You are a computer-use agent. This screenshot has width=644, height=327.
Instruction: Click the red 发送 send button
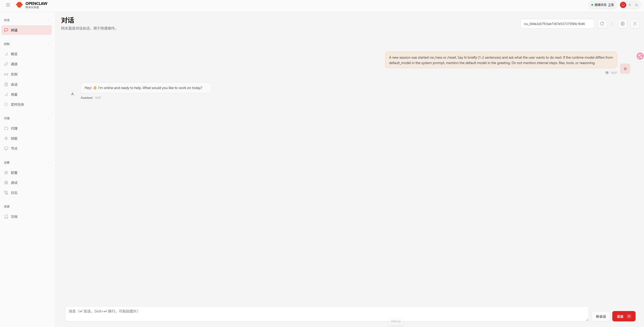pos(624,316)
